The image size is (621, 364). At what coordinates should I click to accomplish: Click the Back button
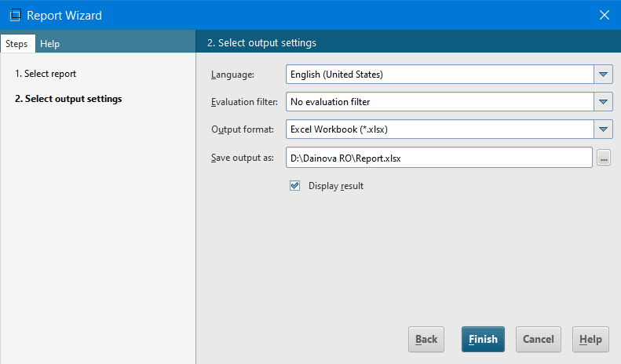tap(426, 339)
